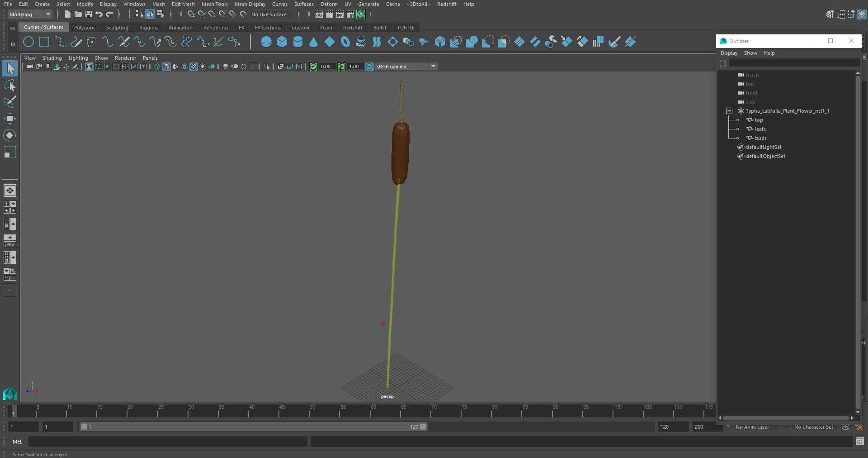
Task: Toggle the viewport grid display button
Action: [x=89, y=67]
